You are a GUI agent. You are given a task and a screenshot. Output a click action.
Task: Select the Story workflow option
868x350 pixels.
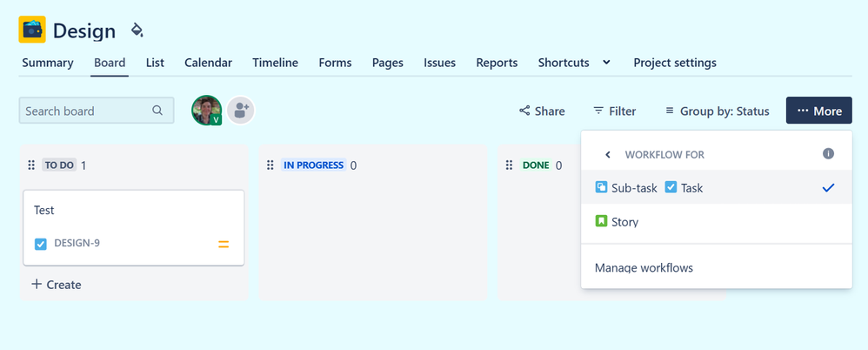click(x=717, y=221)
